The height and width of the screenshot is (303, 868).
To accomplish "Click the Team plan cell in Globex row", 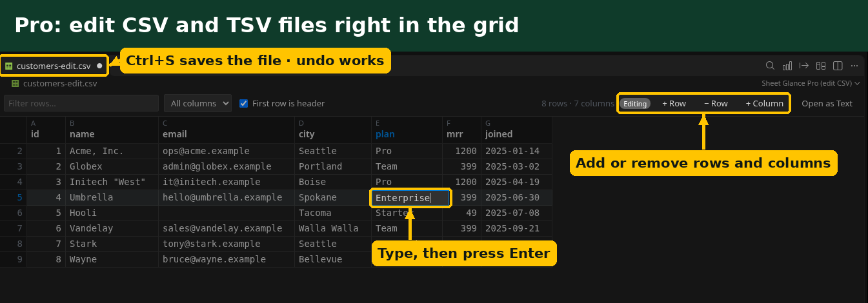I will click(407, 166).
